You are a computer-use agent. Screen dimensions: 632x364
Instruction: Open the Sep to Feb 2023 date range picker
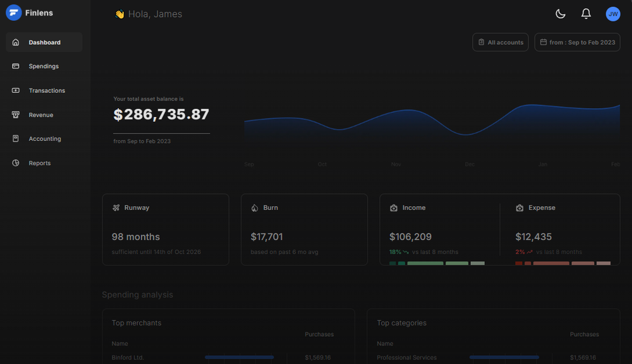(577, 42)
